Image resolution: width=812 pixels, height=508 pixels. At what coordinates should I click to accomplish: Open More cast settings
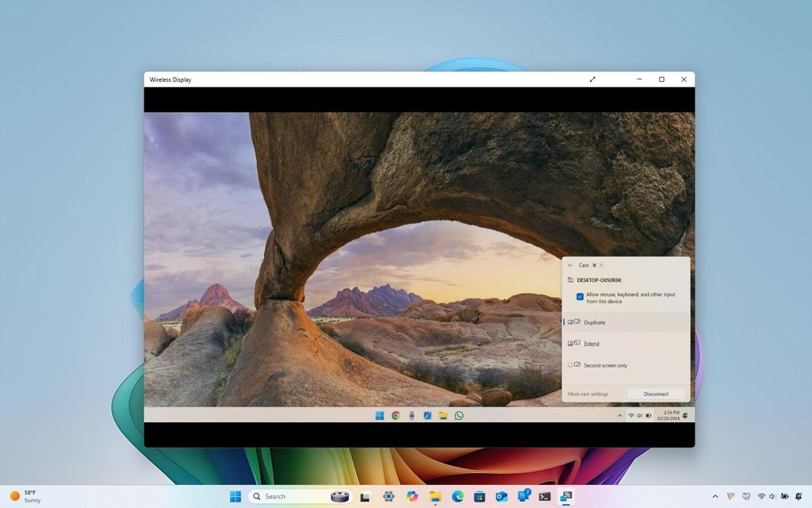pos(588,394)
